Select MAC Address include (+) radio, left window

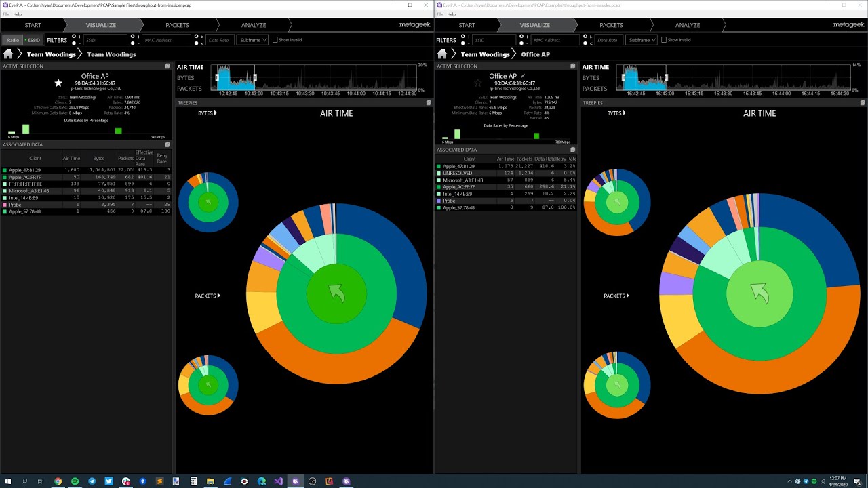click(134, 37)
